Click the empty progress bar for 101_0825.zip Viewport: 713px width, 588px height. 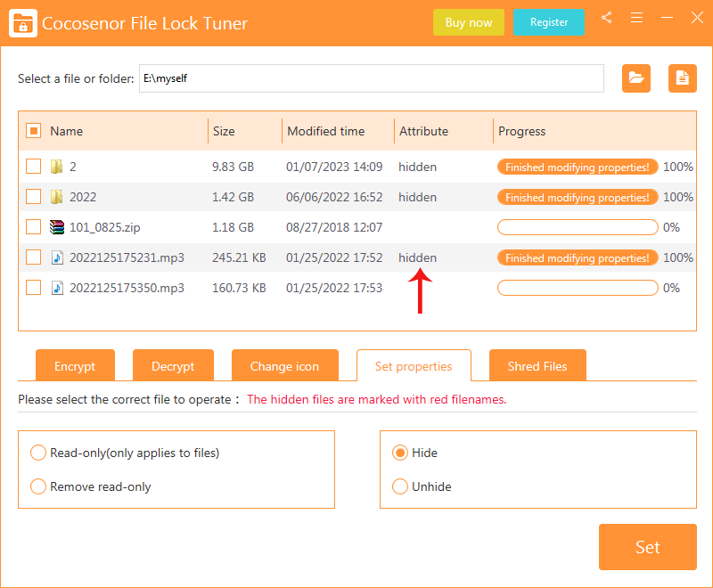578,227
